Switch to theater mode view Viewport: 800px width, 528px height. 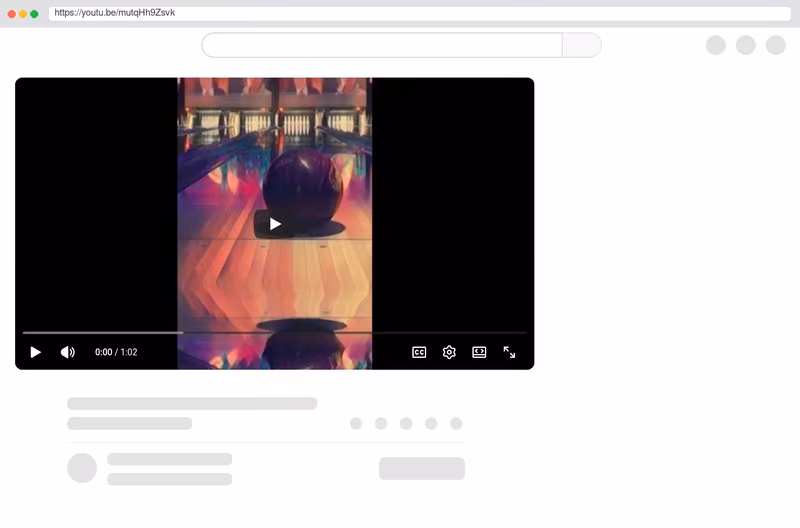pos(479,352)
